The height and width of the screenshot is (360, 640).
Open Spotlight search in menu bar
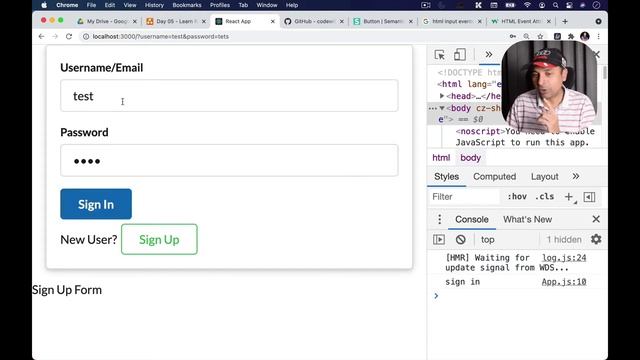coord(556,5)
